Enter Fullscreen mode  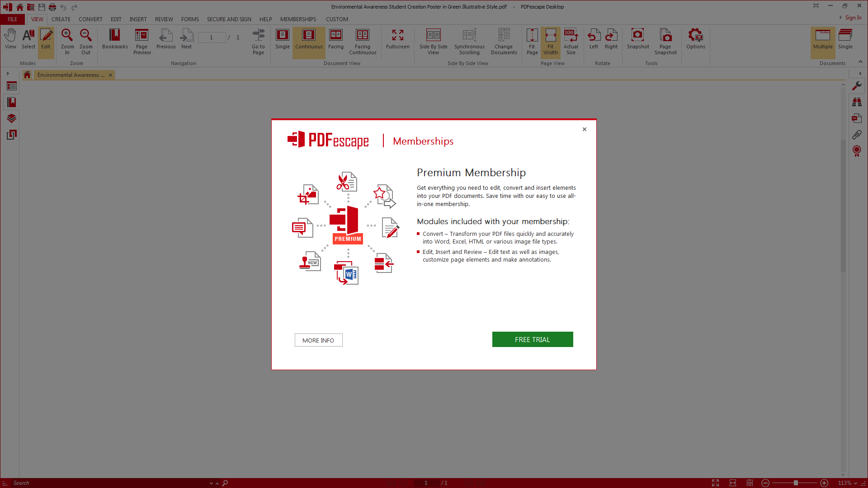tap(398, 39)
